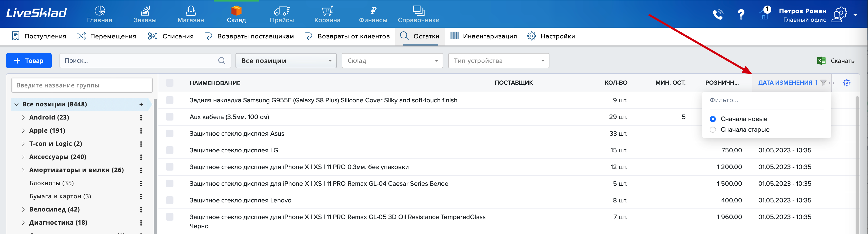Collapse the Все позиции (8448) tree node
The height and width of the screenshot is (234, 868).
[x=16, y=104]
